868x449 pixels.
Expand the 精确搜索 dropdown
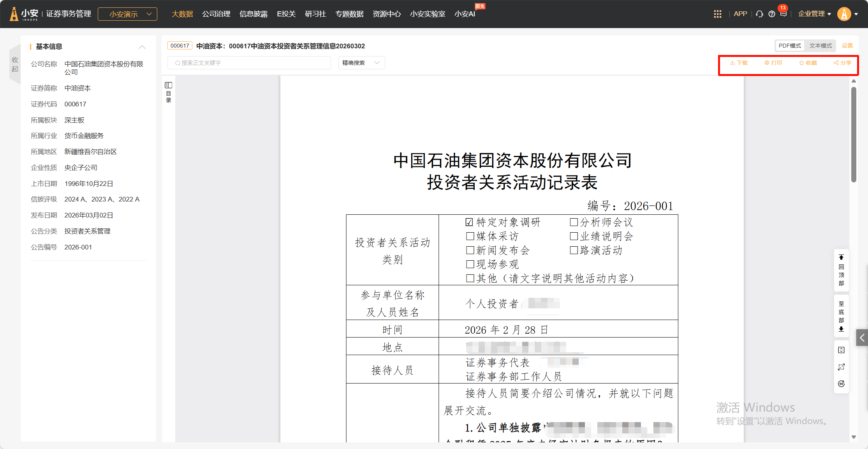361,63
